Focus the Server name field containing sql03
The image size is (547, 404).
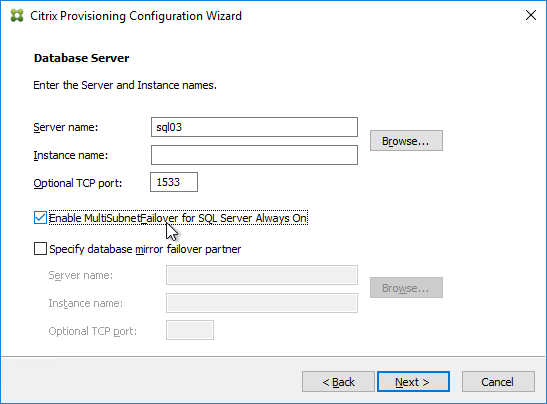coord(254,127)
